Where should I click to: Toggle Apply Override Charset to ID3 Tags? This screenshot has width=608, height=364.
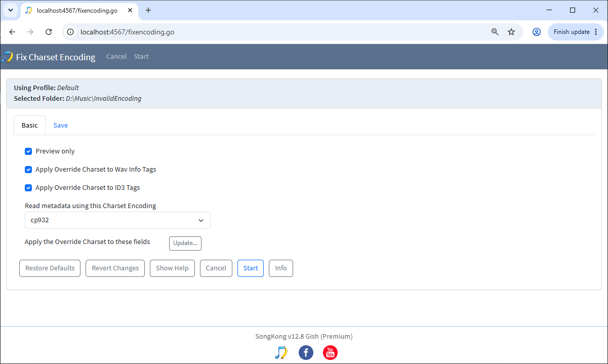tap(28, 188)
